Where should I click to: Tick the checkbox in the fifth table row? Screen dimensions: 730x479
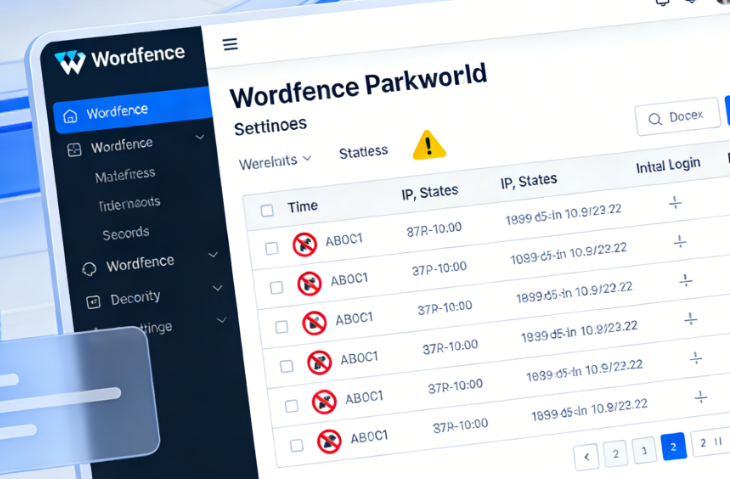(291, 406)
